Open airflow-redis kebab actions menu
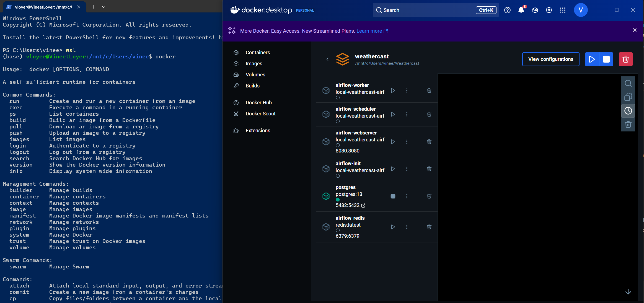Viewport: 644px width, 303px height. click(x=407, y=227)
